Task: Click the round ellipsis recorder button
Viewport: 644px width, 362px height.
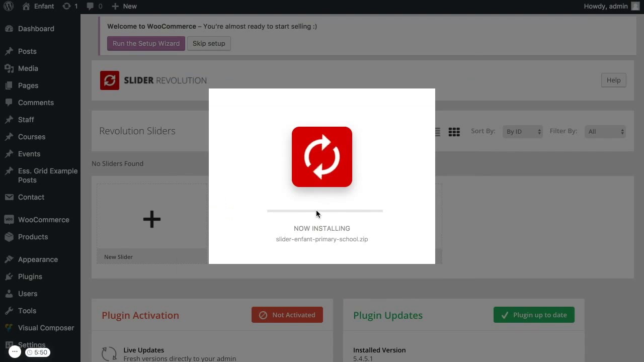Action: click(15, 352)
